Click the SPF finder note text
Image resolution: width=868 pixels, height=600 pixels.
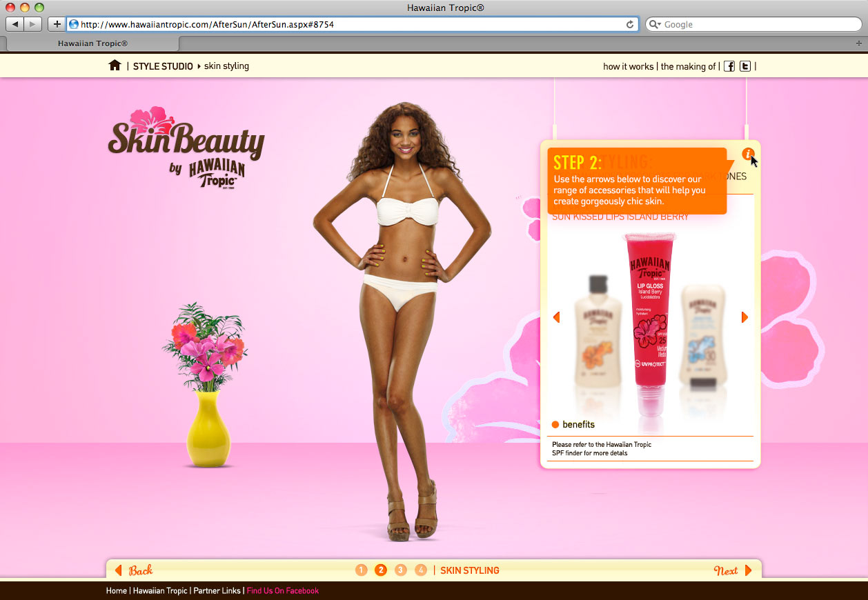602,449
